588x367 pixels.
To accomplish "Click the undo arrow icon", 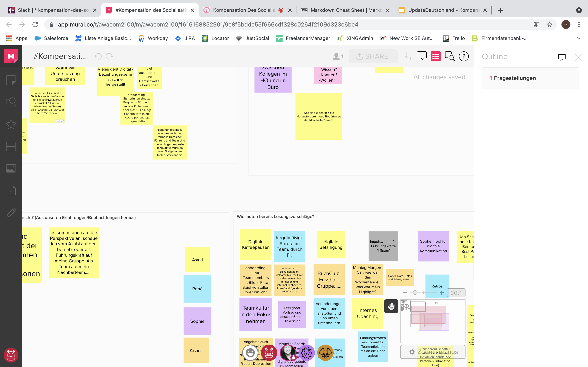I will click(98, 56).
